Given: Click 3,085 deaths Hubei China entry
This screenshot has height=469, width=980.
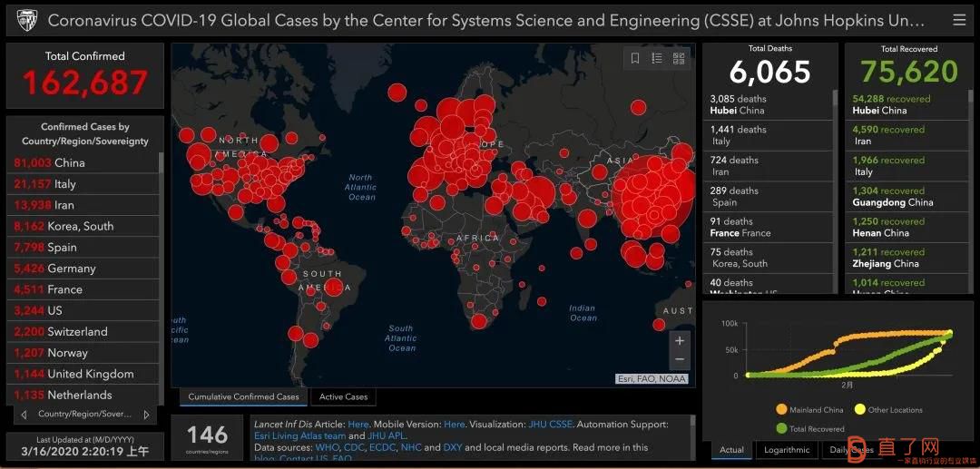Looking at the screenshot, I should click(769, 105).
